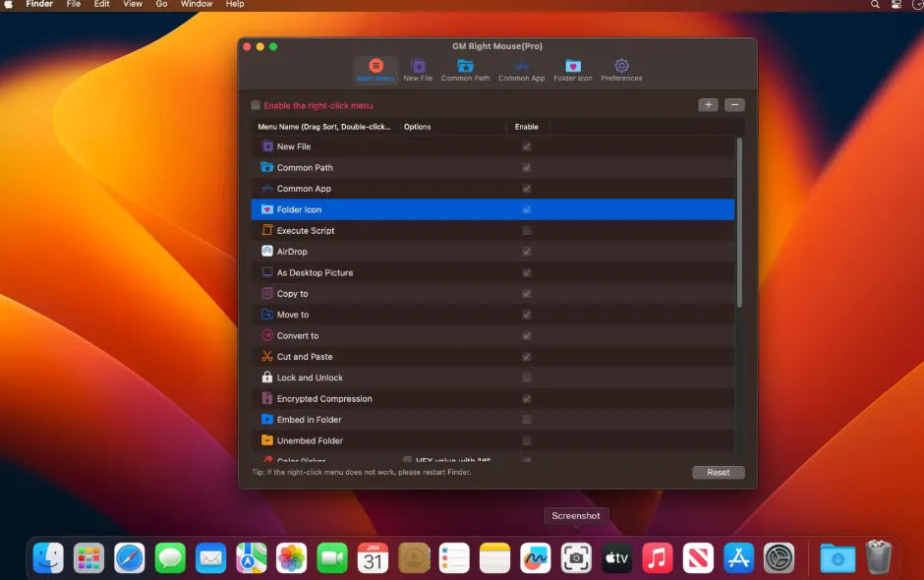Select the Encrypted Compression row label
Image resolution: width=924 pixels, height=580 pixels.
point(324,399)
